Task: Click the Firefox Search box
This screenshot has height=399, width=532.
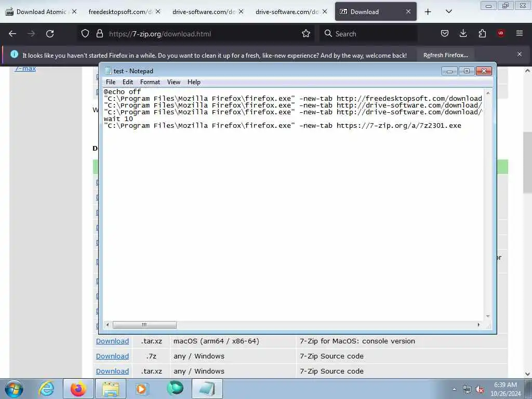Action: 368,34
